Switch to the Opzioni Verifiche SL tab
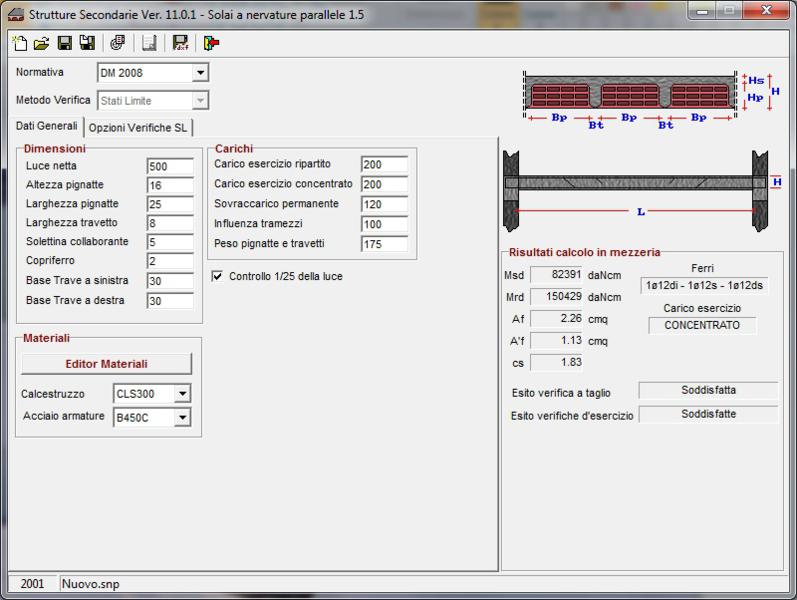The image size is (797, 600). [x=138, y=128]
